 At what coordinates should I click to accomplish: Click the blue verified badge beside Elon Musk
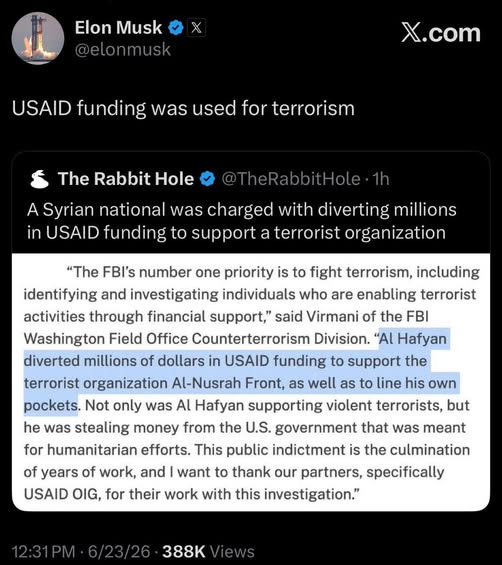176,28
